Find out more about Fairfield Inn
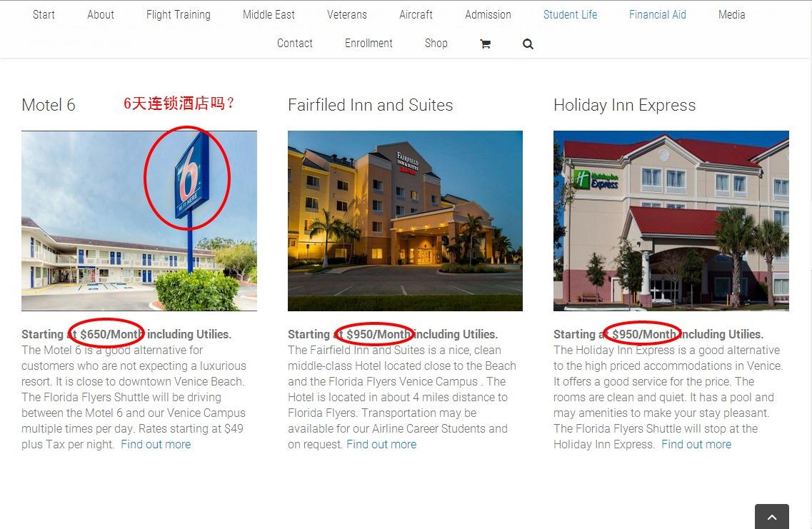 coord(381,444)
